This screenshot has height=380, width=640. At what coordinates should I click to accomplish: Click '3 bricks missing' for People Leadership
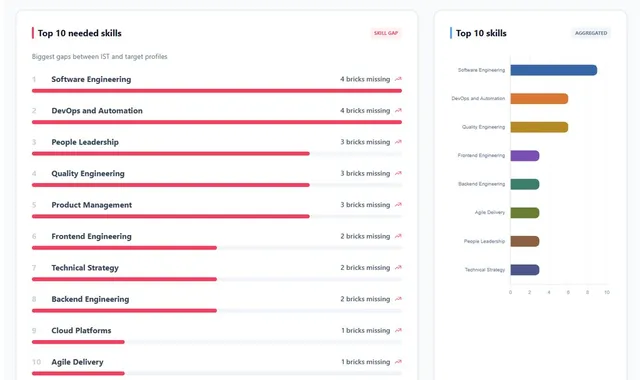click(x=365, y=142)
